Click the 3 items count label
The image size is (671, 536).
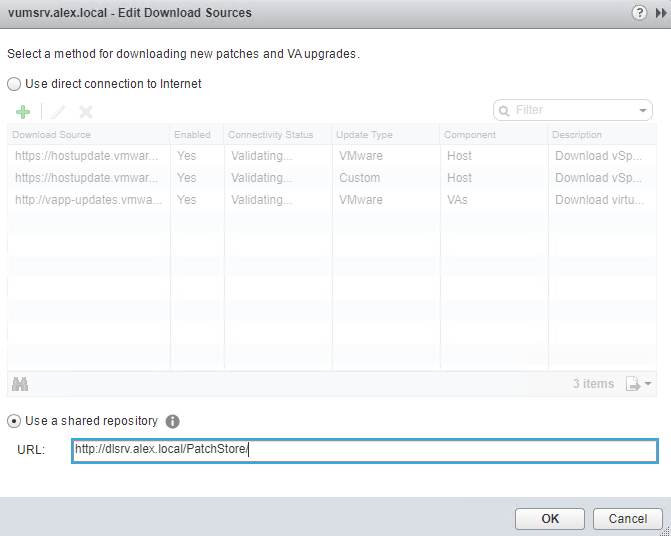[593, 384]
